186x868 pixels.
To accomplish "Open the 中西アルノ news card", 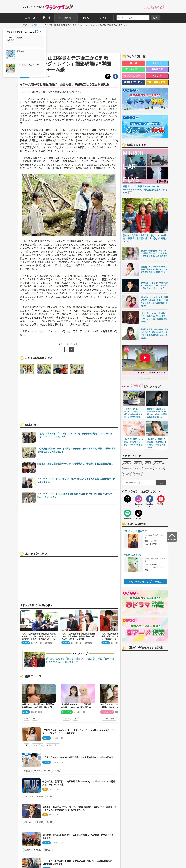I will [x=39, y=696].
